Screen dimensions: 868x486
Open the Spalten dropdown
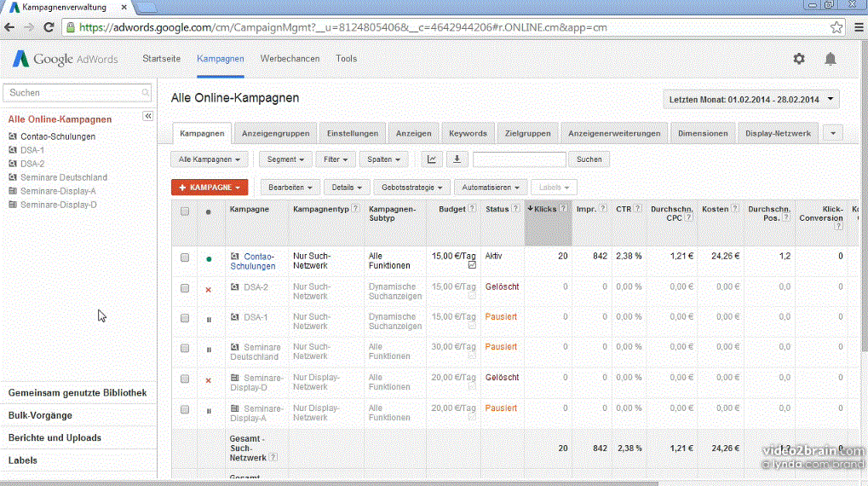(x=383, y=159)
